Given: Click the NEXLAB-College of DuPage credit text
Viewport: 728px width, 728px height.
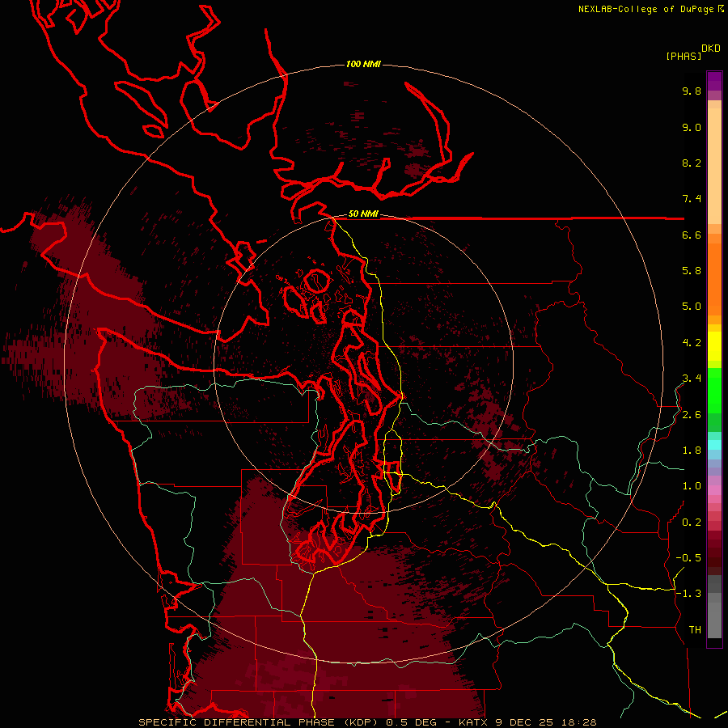Looking at the screenshot, I should tap(647, 9).
